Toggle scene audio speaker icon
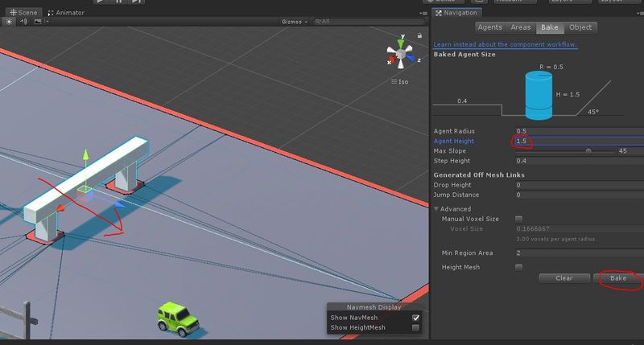Image resolution: width=644 pixels, height=345 pixels. coord(23,22)
